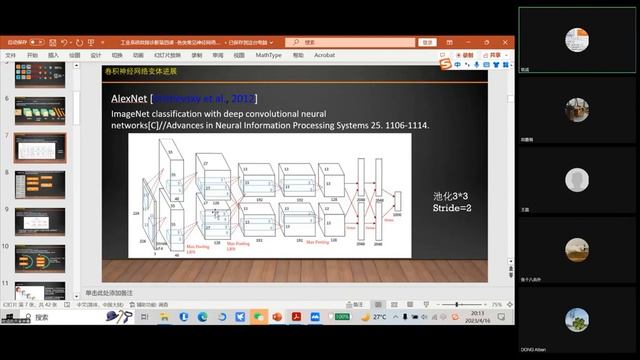This screenshot has width=640, height=360.
Task: Switch to the 切换 ribbon tab
Action: [117, 55]
